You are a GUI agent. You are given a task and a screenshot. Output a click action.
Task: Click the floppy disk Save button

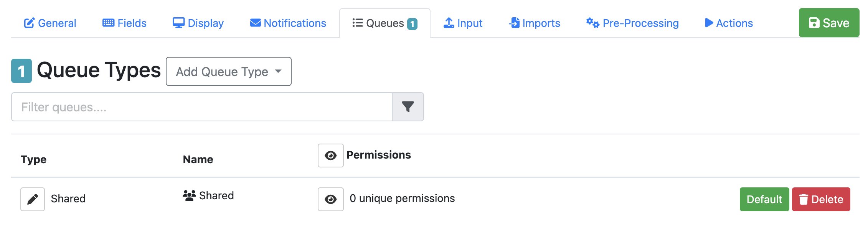pyautogui.click(x=828, y=23)
